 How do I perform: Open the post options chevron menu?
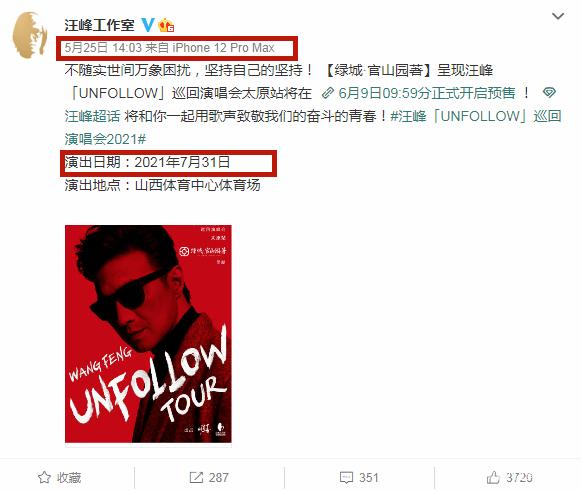pyautogui.click(x=558, y=16)
